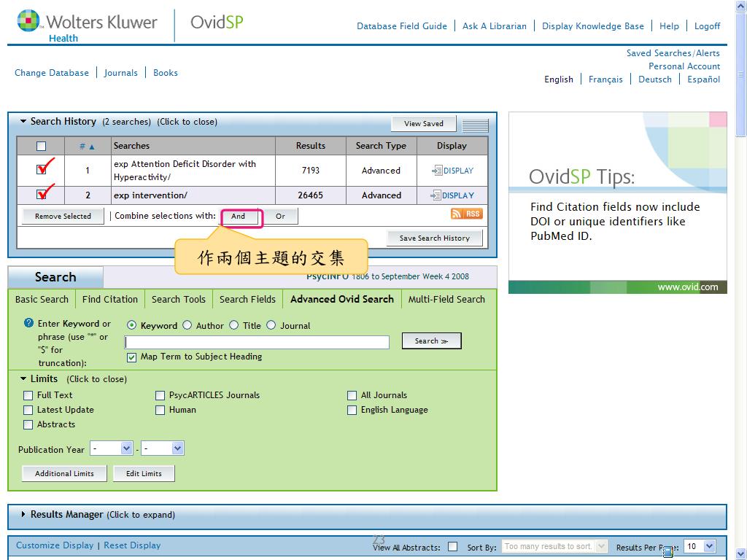Screen dimensions: 747x560
Task: Click the DISPLAY icon for search 2
Action: [452, 195]
